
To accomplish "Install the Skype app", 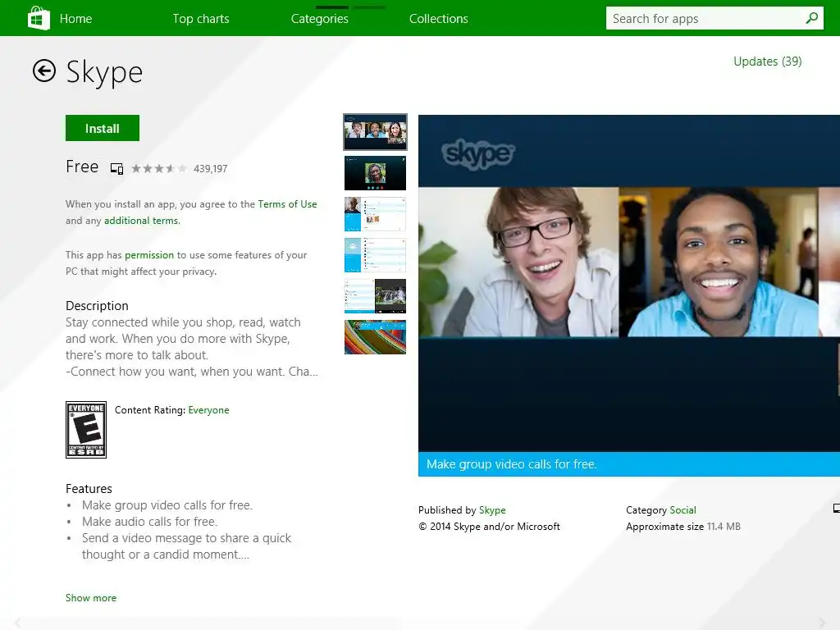I will 103,128.
